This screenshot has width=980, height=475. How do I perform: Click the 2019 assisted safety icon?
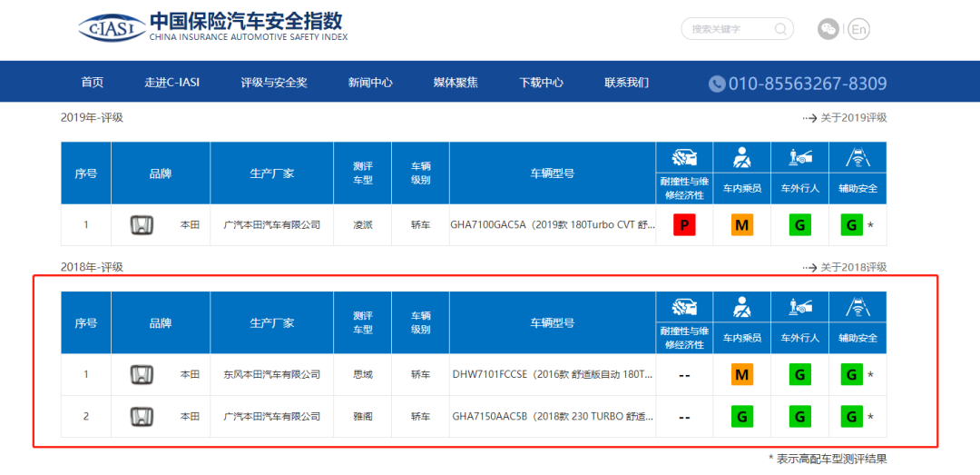tap(857, 158)
